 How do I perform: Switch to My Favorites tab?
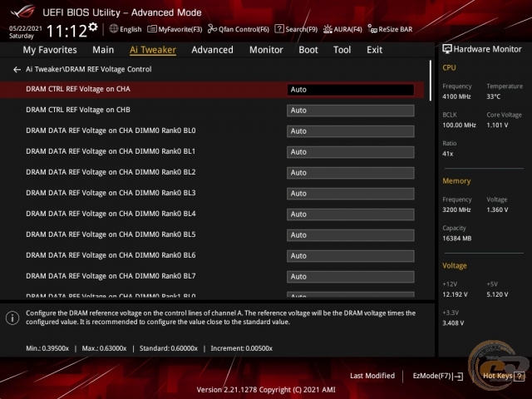50,50
